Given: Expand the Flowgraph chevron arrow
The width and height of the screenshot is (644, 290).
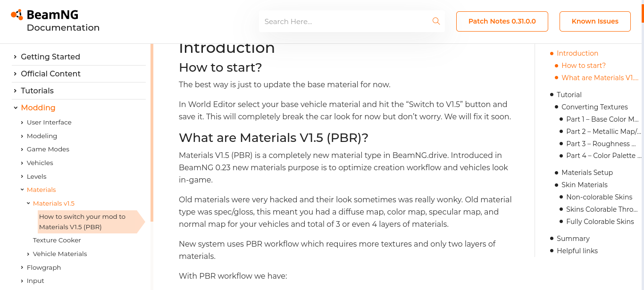Looking at the screenshot, I should click(22, 268).
